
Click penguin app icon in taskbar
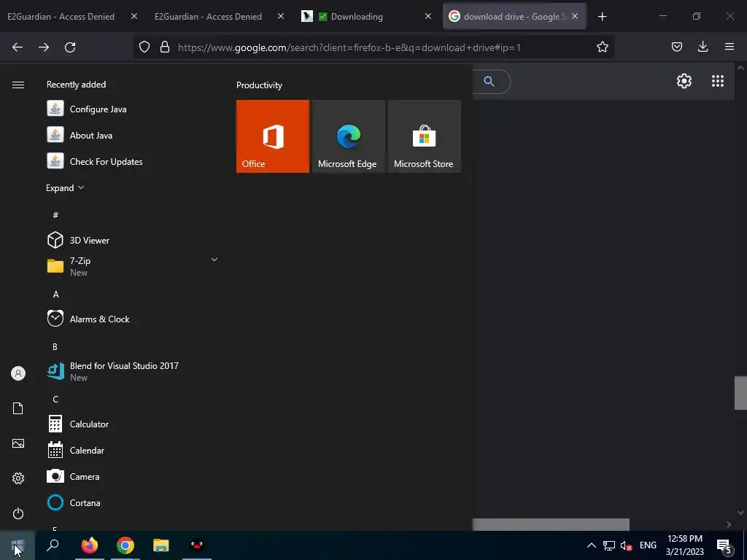[197, 545]
